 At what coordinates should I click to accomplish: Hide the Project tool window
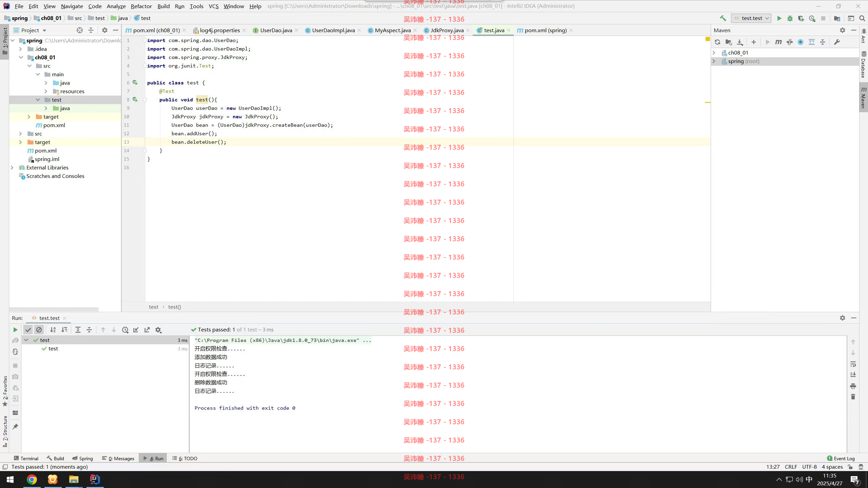115,30
